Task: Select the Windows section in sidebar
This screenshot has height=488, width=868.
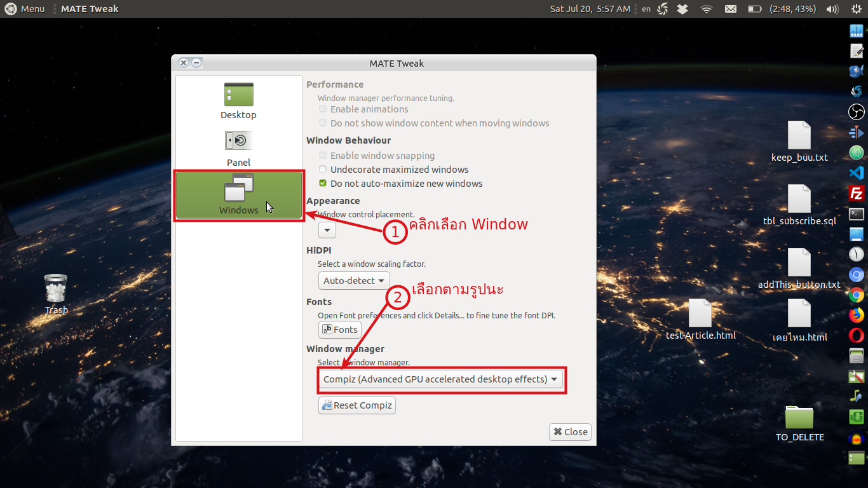Action: [239, 196]
